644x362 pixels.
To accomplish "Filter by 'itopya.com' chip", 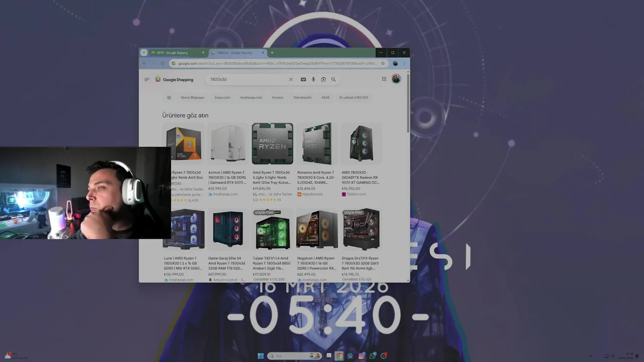I will click(x=222, y=98).
